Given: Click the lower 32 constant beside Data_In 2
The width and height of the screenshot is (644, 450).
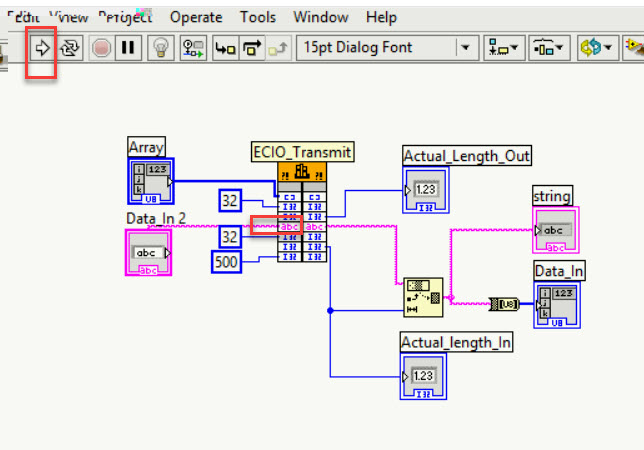Looking at the screenshot, I should 230,236.
